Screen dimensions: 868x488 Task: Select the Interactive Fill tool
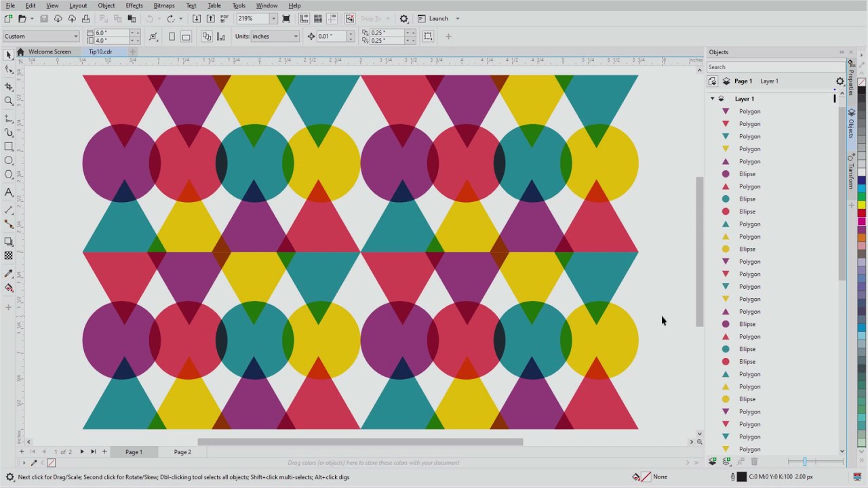point(9,287)
